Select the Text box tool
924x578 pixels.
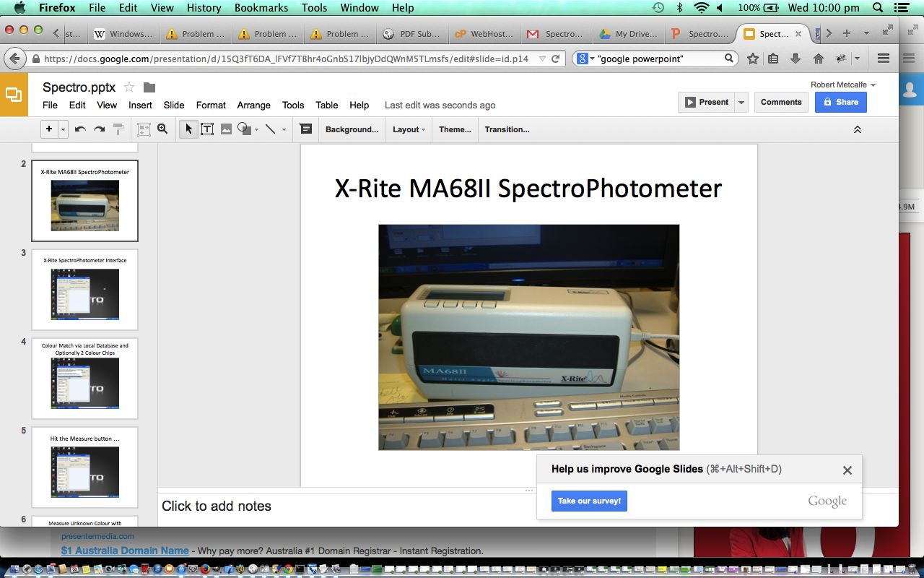[207, 129]
